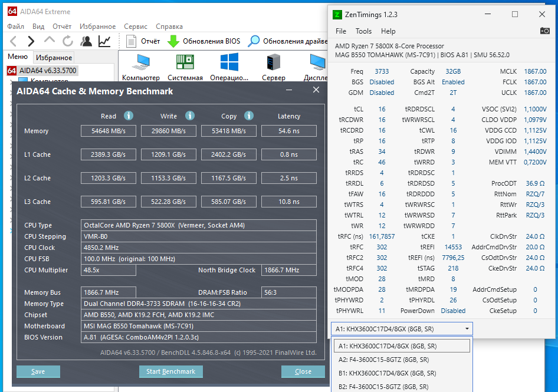Open ZenTimings Help menu
Image resolution: width=558 pixels, height=392 pixels.
pos(388,31)
